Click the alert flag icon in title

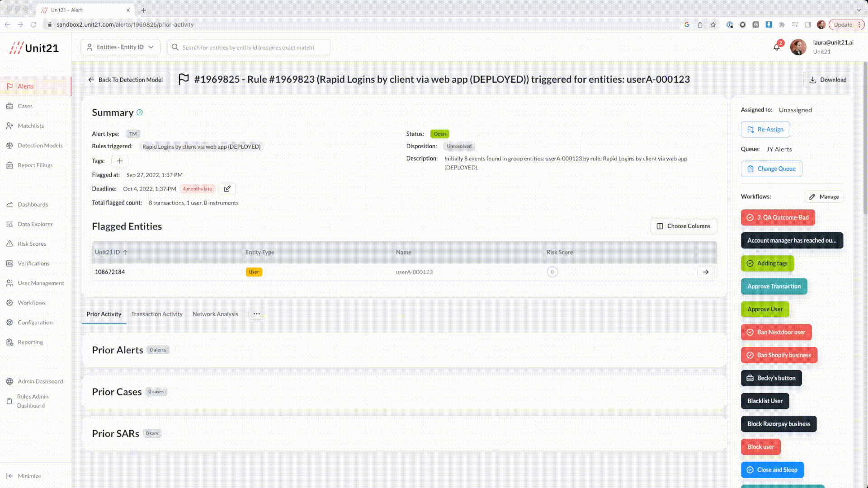[x=184, y=80]
